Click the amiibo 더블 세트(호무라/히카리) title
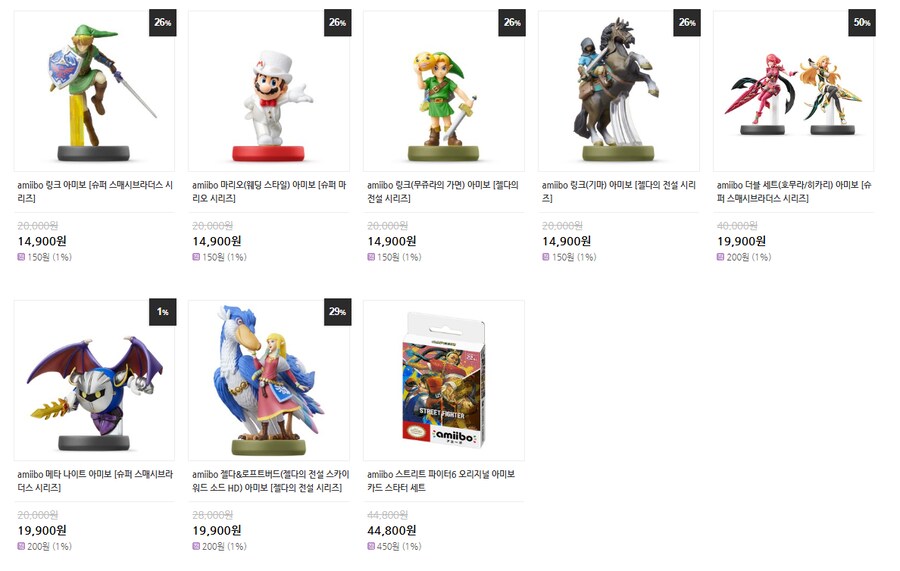 pos(794,192)
